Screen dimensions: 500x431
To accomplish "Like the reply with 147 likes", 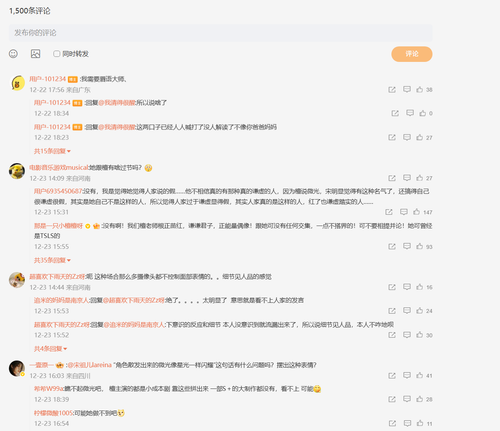I will coord(416,212).
